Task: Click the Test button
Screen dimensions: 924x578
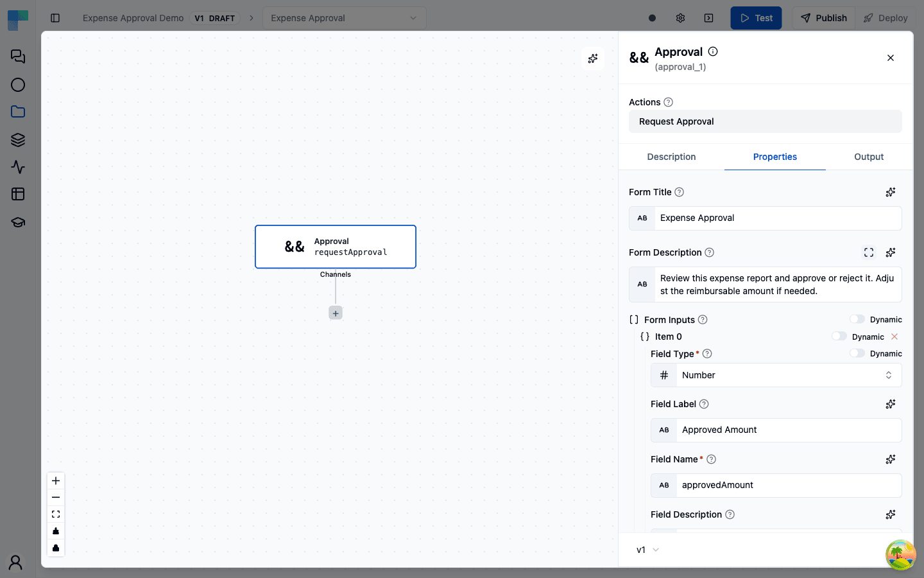Action: [756, 18]
